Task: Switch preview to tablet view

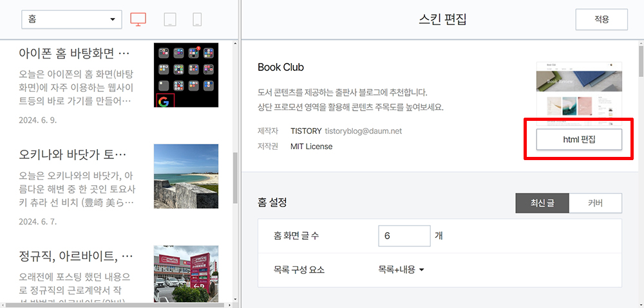Action: pos(170,19)
